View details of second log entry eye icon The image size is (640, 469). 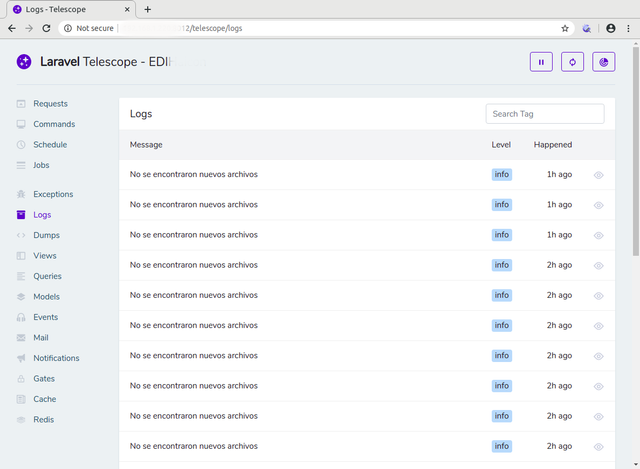click(x=598, y=205)
